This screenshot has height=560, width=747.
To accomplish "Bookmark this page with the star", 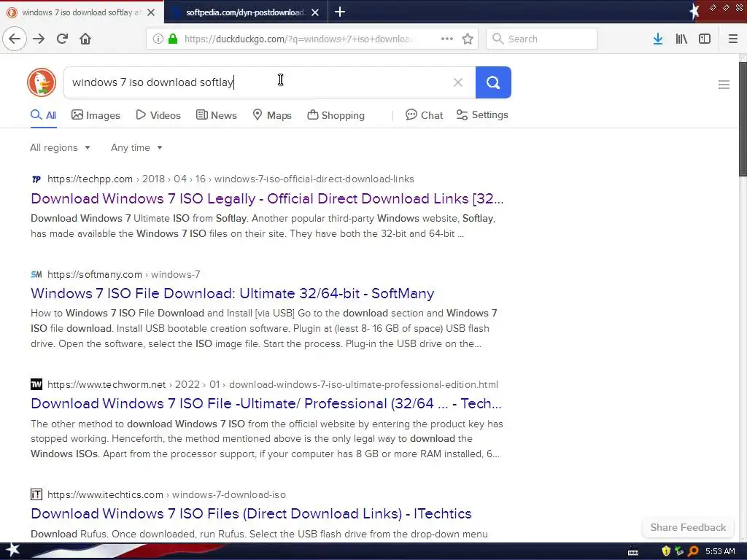I will [468, 39].
